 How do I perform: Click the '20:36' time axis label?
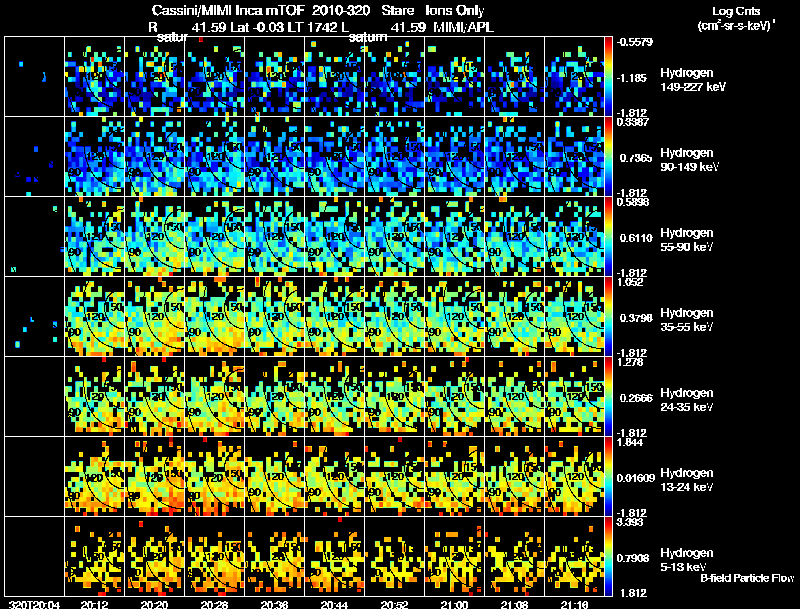[274, 604]
